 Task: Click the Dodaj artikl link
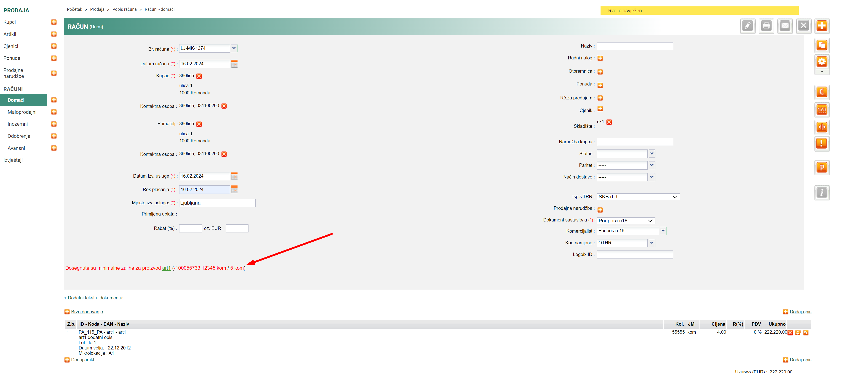click(x=82, y=360)
